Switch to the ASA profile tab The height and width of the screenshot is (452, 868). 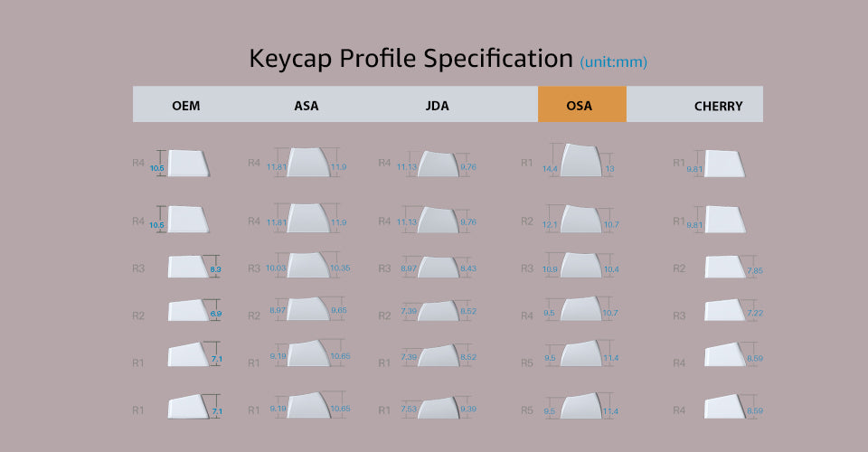(307, 106)
